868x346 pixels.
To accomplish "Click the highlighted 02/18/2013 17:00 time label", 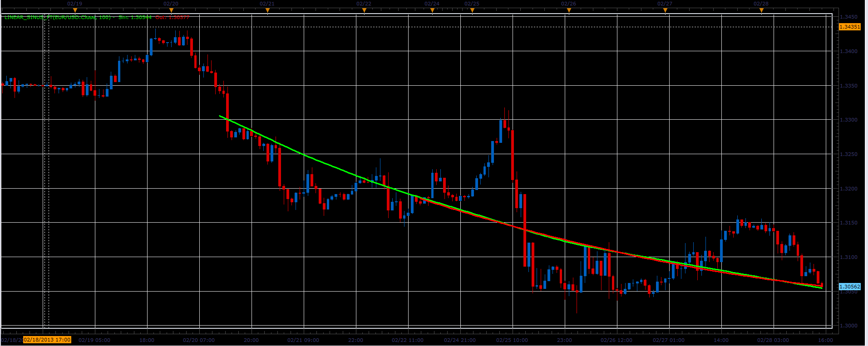I will click(x=47, y=340).
